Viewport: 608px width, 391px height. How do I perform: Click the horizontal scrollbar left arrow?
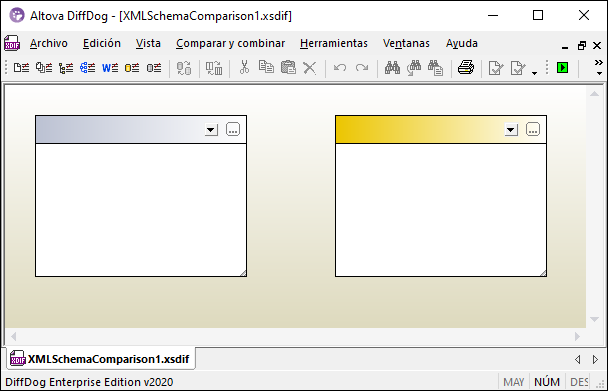pyautogui.click(x=14, y=336)
